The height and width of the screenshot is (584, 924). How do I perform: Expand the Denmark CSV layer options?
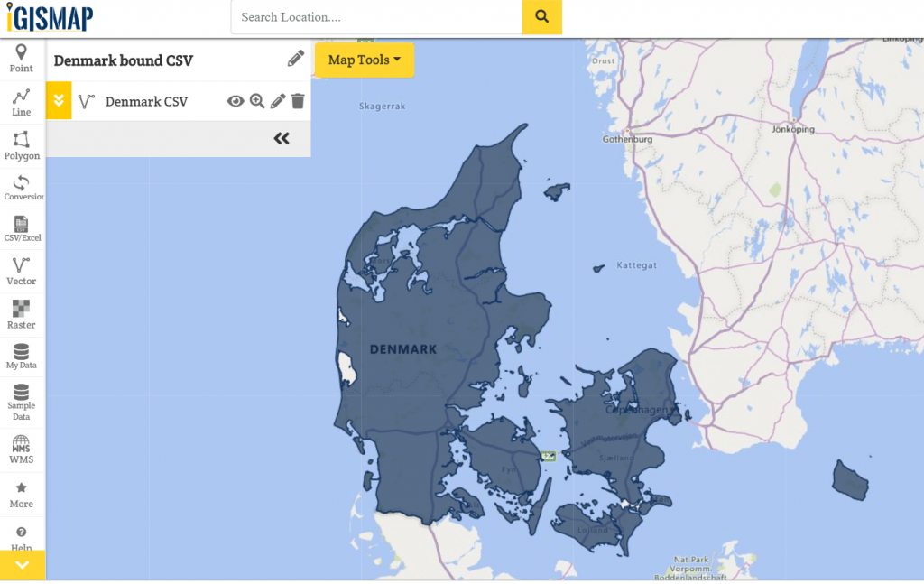[x=59, y=101]
